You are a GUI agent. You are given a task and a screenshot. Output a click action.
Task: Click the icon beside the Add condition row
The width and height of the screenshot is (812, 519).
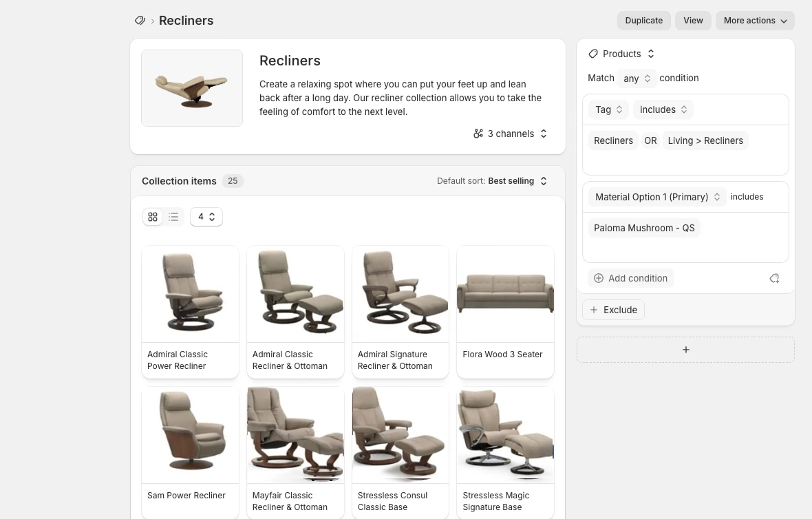[774, 278]
